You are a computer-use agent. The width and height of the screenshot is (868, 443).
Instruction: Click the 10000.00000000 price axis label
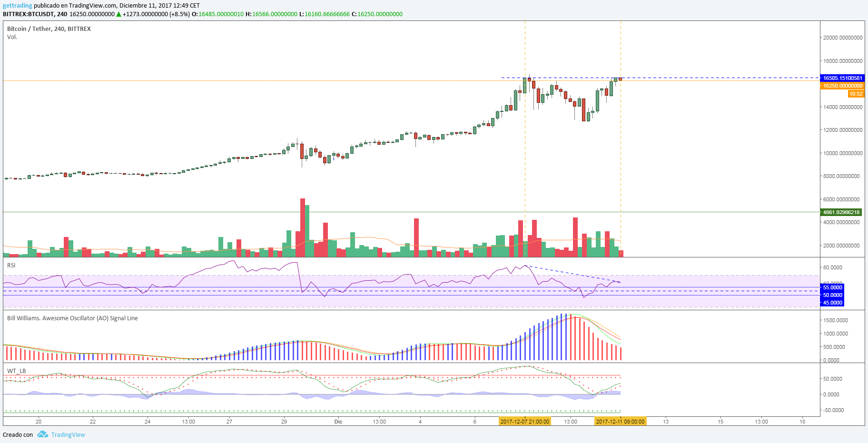click(x=843, y=153)
